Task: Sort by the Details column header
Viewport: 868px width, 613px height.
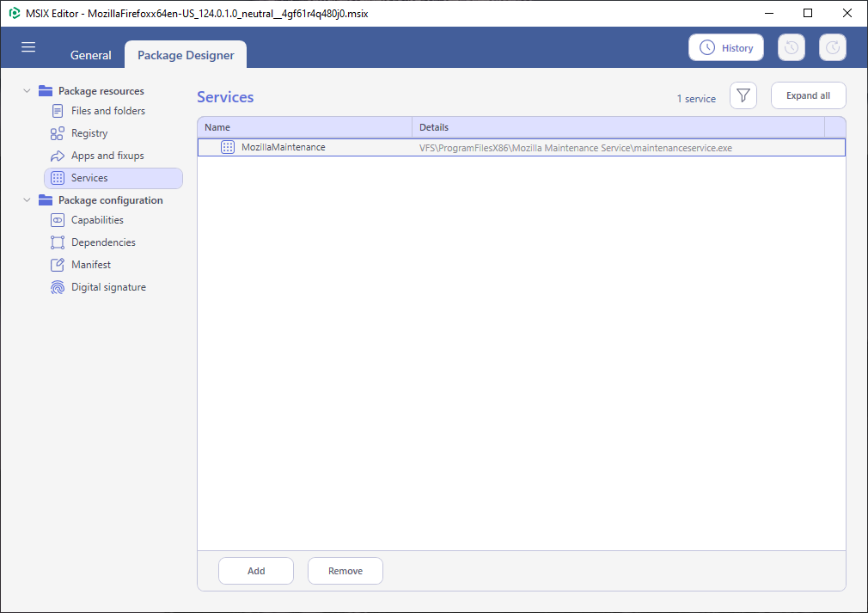Action: point(618,126)
